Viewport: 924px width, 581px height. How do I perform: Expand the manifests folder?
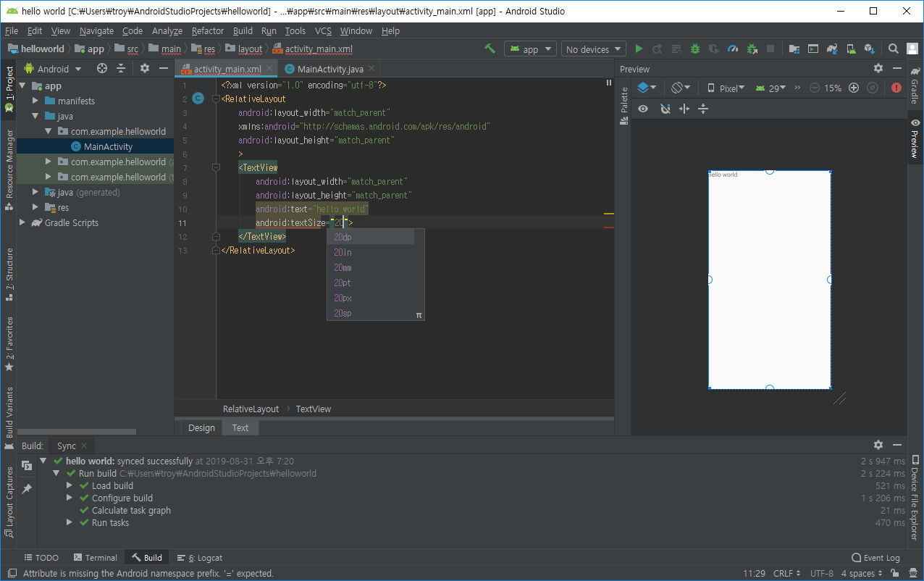[x=35, y=101]
